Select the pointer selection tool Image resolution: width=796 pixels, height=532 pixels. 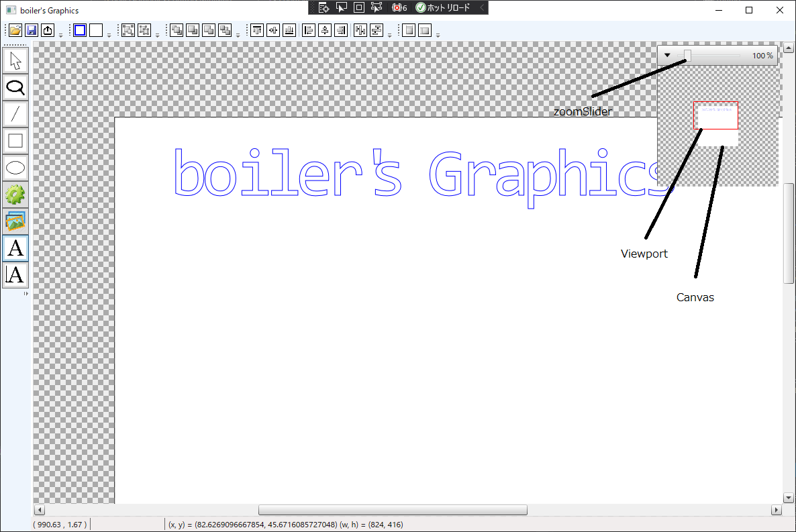[15, 61]
